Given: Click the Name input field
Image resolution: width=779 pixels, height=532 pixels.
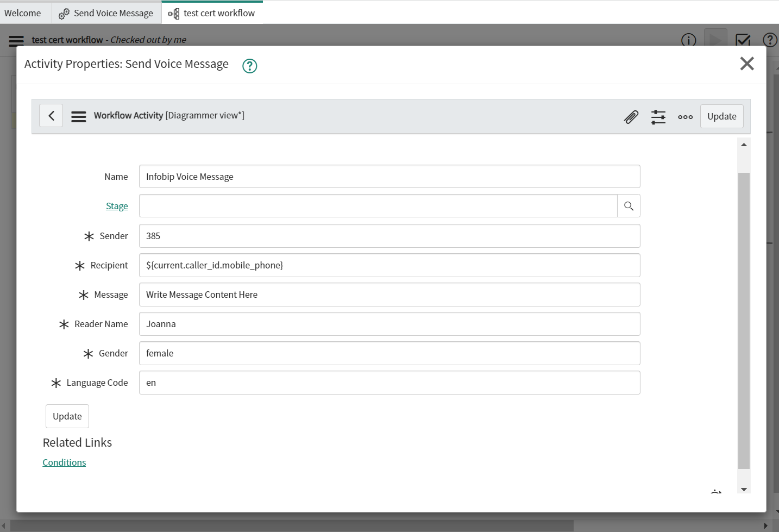Looking at the screenshot, I should [389, 177].
